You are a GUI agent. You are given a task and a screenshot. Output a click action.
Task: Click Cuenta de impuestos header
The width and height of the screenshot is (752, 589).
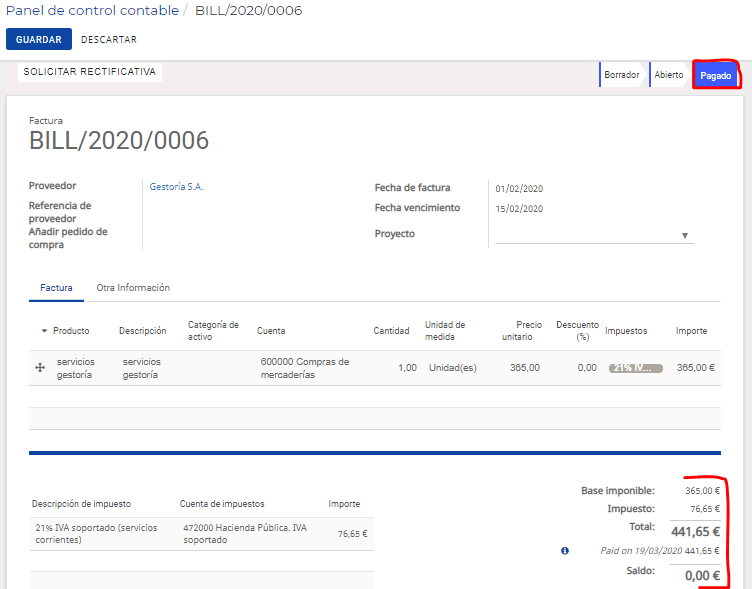[x=222, y=504]
